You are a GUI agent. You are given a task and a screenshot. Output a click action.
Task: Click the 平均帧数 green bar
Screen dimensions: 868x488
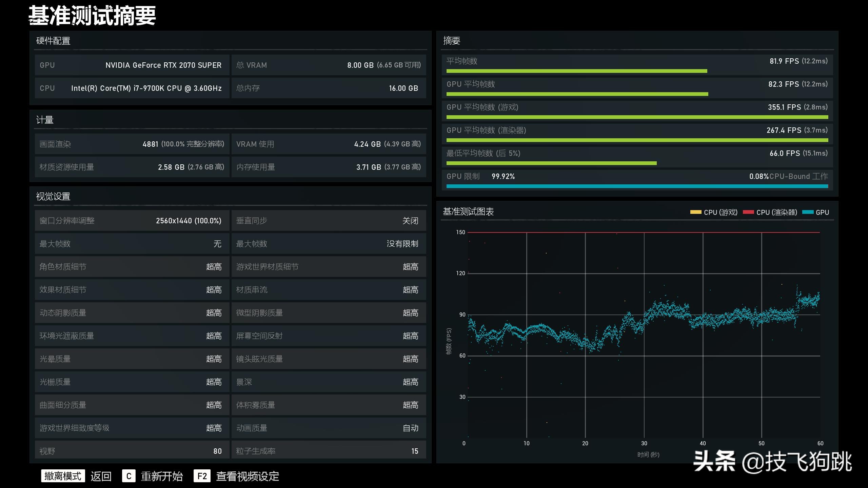click(x=576, y=71)
